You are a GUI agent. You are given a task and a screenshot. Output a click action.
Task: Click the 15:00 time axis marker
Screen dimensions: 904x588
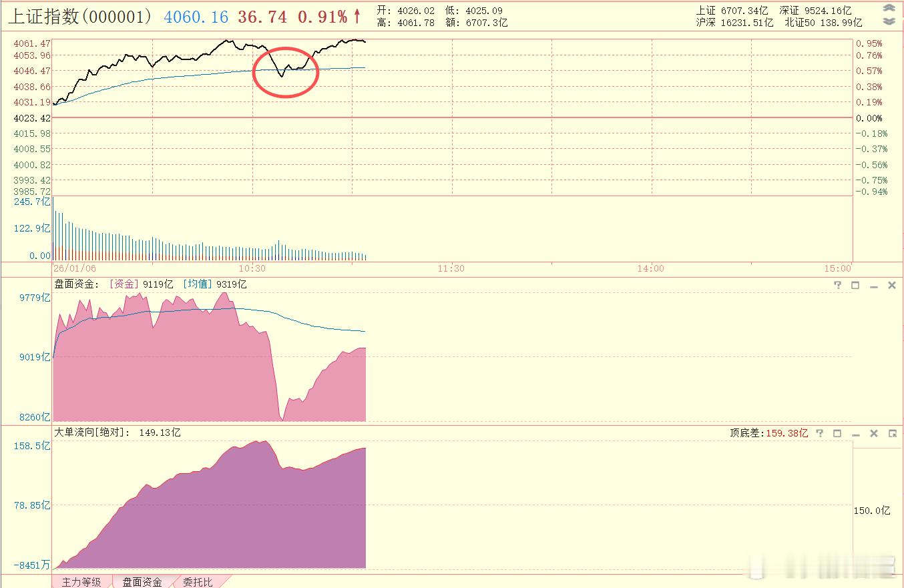[x=838, y=268]
